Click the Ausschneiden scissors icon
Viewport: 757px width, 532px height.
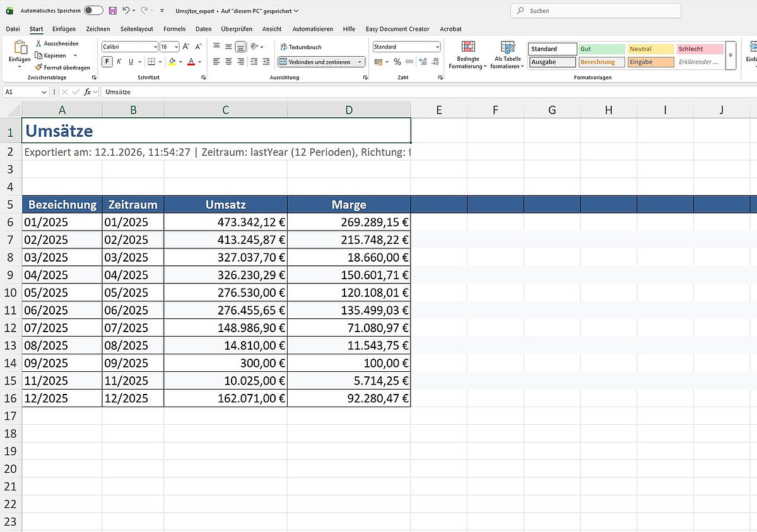[39, 43]
